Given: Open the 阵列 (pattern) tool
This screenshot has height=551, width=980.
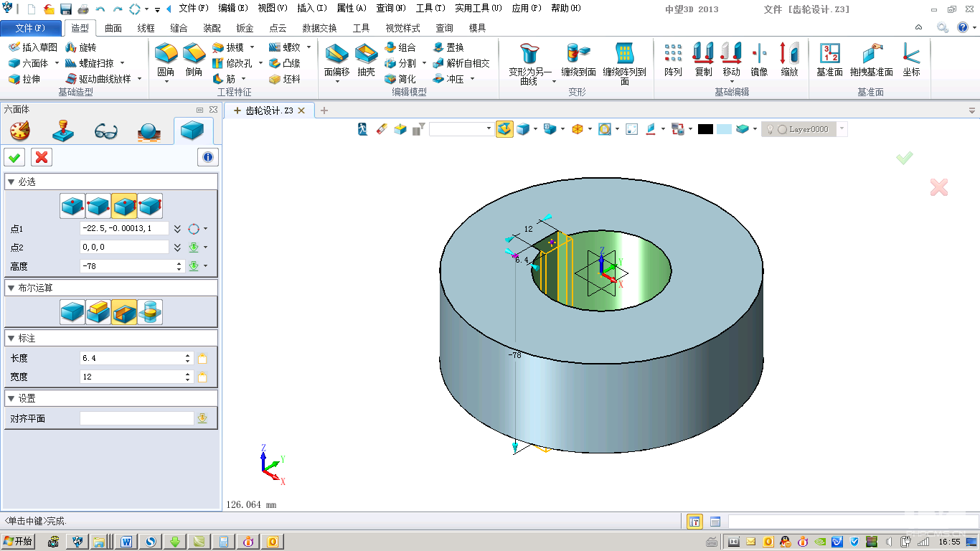Looking at the screenshot, I should click(x=673, y=56).
